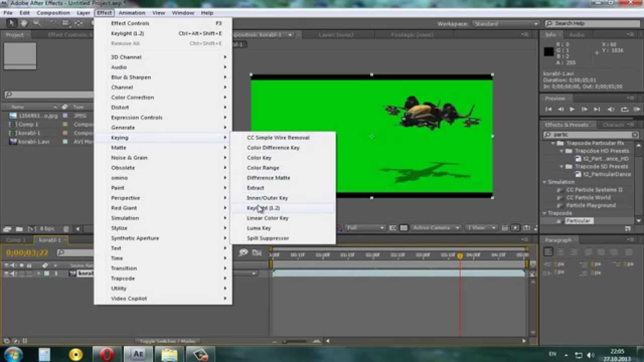Viewport: 644px width, 362px height.
Task: Choose Color Difference Key
Action: (283, 147)
